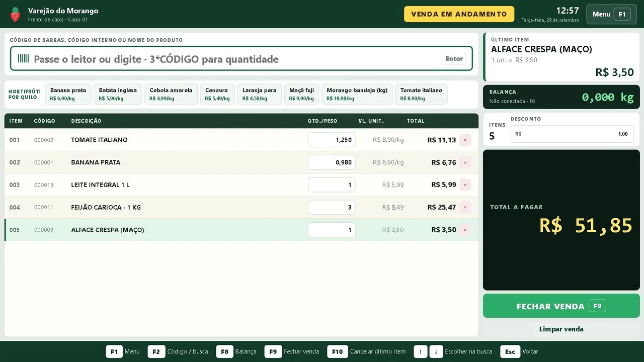Open the Menu F1 button in the header
The width and height of the screenshot is (644, 362).
tap(611, 14)
